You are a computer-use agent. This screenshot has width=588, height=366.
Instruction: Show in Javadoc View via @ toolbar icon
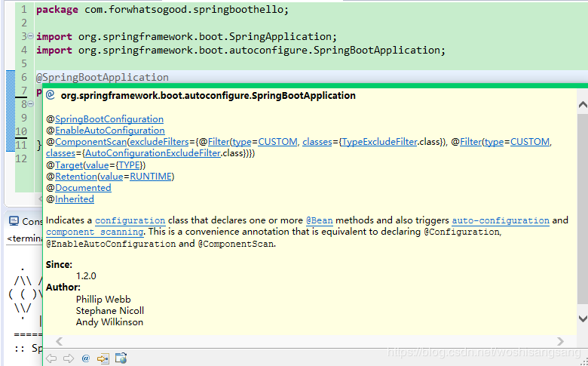tap(85, 358)
